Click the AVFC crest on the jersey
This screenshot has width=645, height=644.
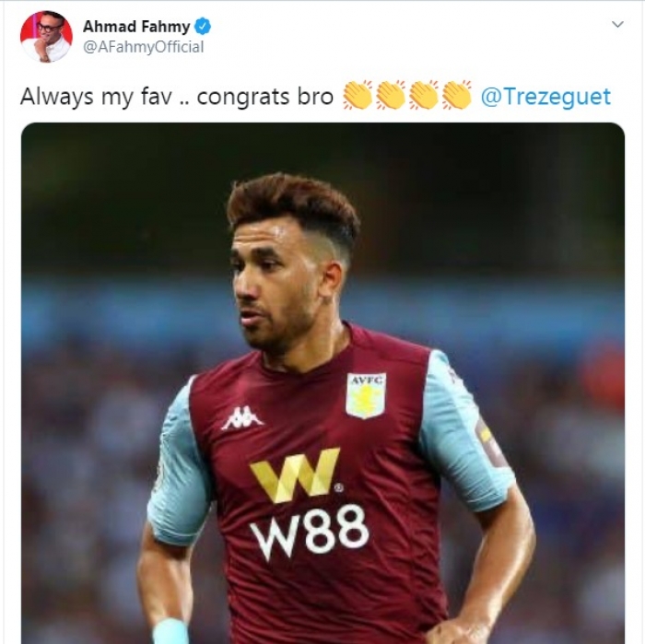click(366, 394)
